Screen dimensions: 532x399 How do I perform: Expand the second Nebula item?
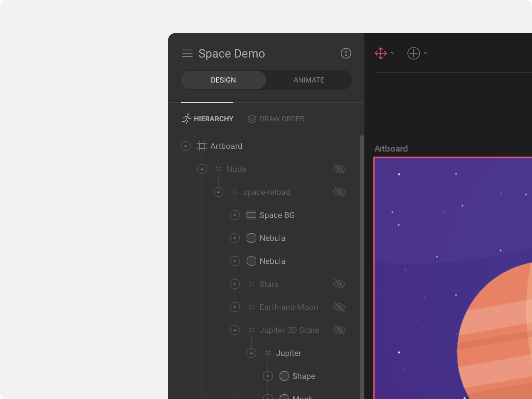tap(235, 261)
